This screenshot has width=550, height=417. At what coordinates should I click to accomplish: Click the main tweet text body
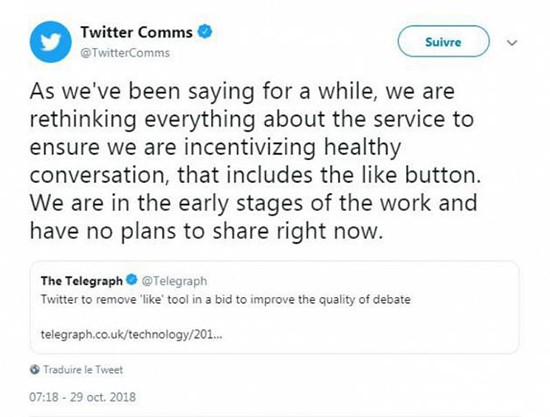point(255,161)
